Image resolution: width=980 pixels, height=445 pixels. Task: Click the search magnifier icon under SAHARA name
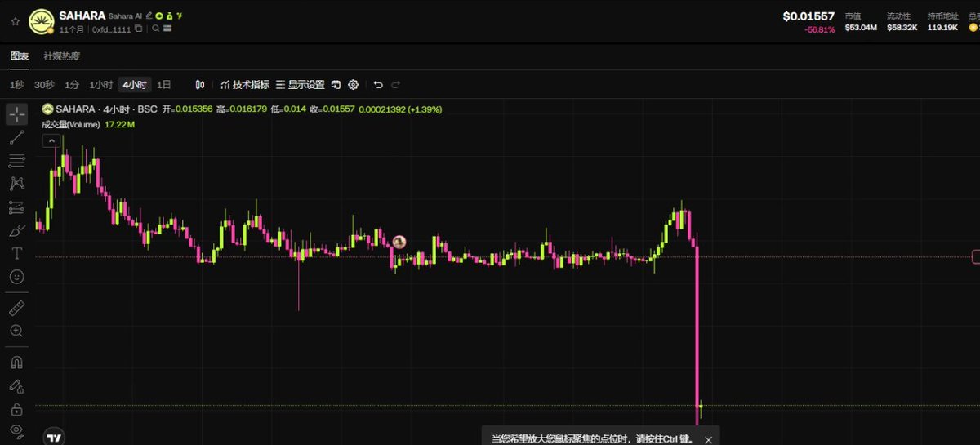(x=155, y=29)
